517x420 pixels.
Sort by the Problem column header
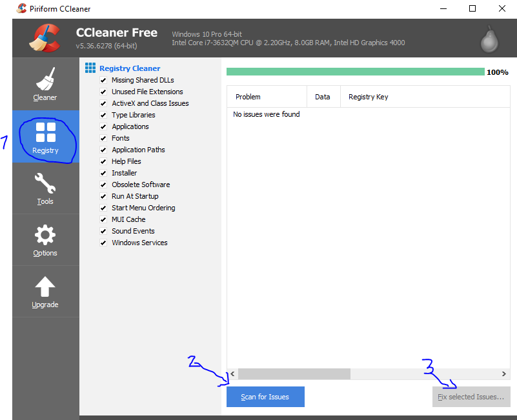click(x=267, y=97)
